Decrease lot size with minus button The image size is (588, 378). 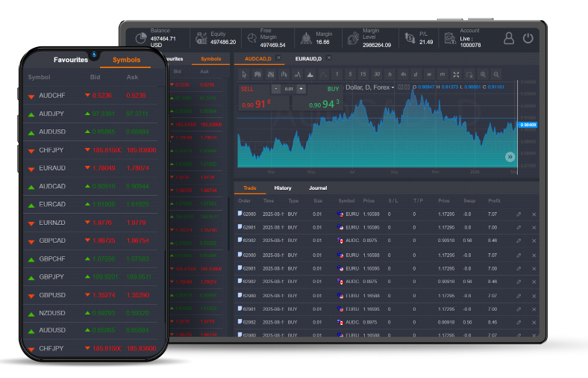click(276, 89)
